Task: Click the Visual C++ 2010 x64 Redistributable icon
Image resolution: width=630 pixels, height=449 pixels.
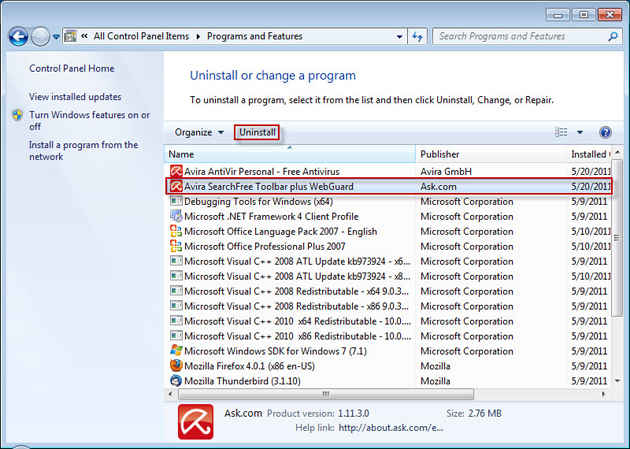Action: [x=176, y=321]
